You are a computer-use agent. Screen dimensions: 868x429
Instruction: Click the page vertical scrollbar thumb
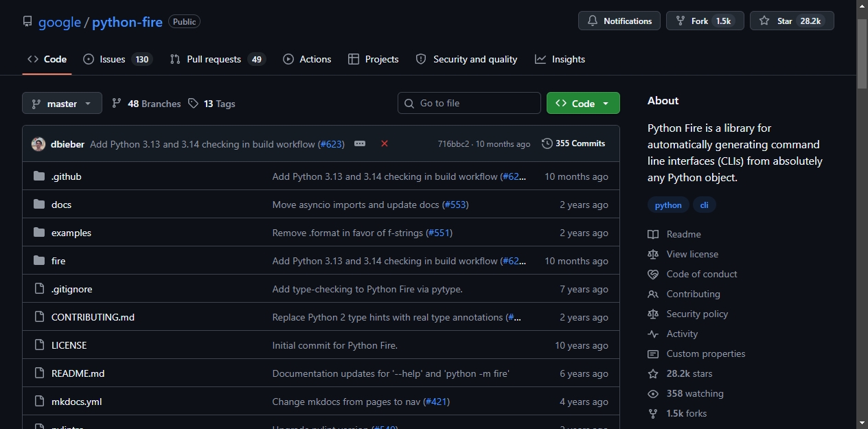(863, 54)
